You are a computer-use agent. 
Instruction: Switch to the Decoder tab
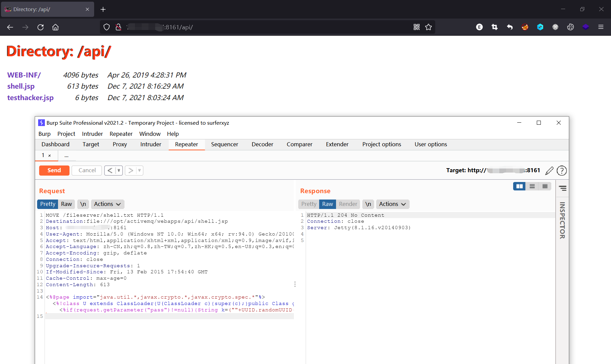click(x=262, y=145)
